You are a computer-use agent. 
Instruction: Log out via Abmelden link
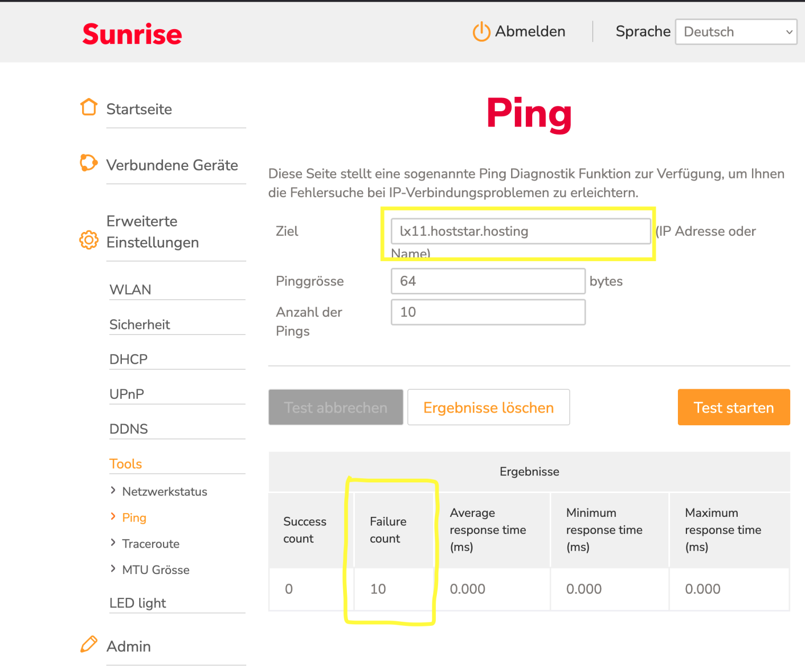pos(530,32)
